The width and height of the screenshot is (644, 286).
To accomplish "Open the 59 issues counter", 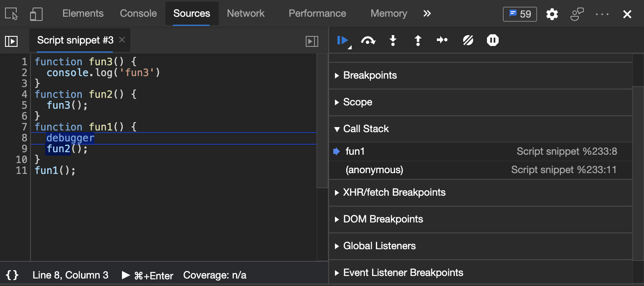I will pos(520,14).
